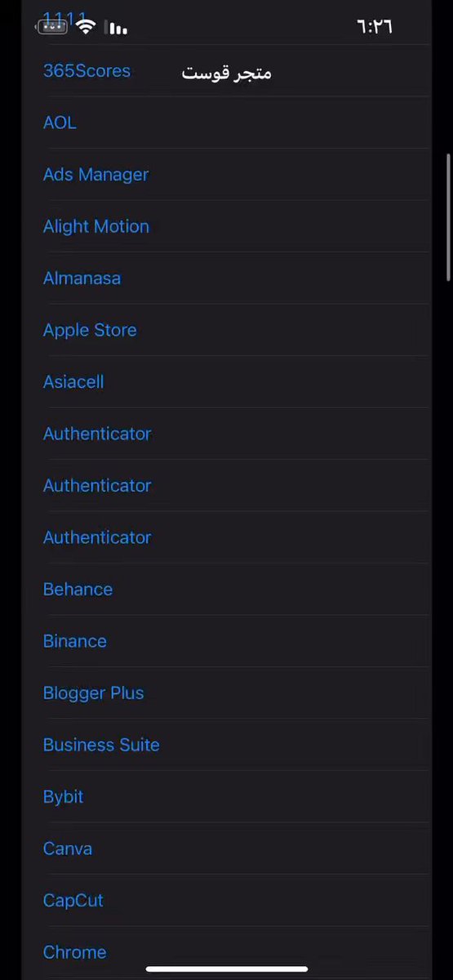Choose Business Suite in the list
This screenshot has width=453, height=980.
(x=101, y=745)
